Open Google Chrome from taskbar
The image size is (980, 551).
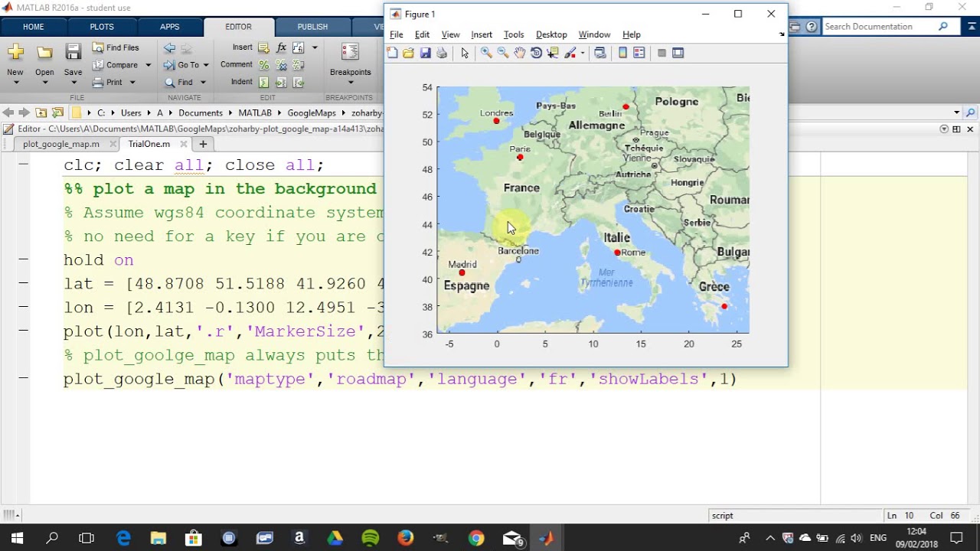(476, 538)
